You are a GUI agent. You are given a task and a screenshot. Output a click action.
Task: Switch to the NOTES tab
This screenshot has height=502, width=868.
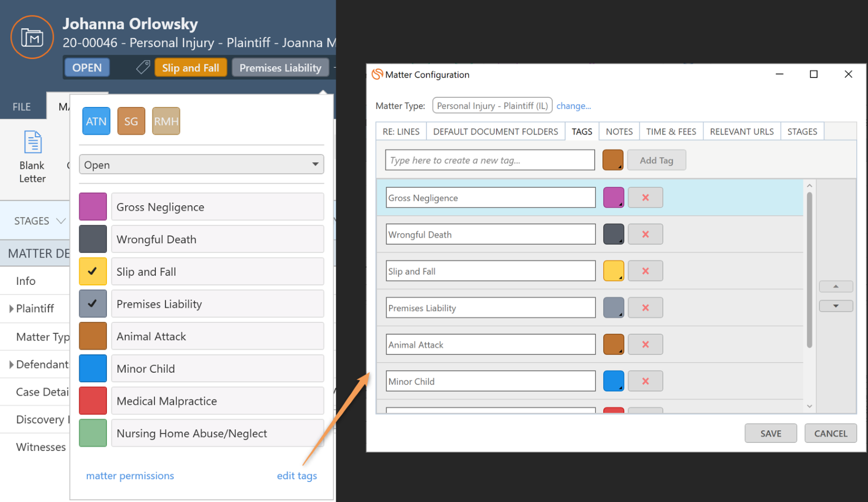coord(619,131)
